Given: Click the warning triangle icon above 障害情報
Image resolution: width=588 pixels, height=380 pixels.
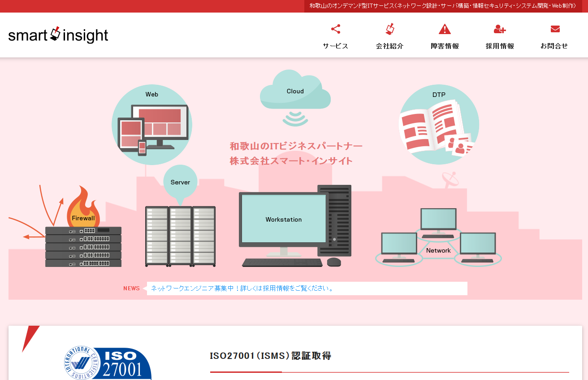Looking at the screenshot, I should [x=445, y=29].
